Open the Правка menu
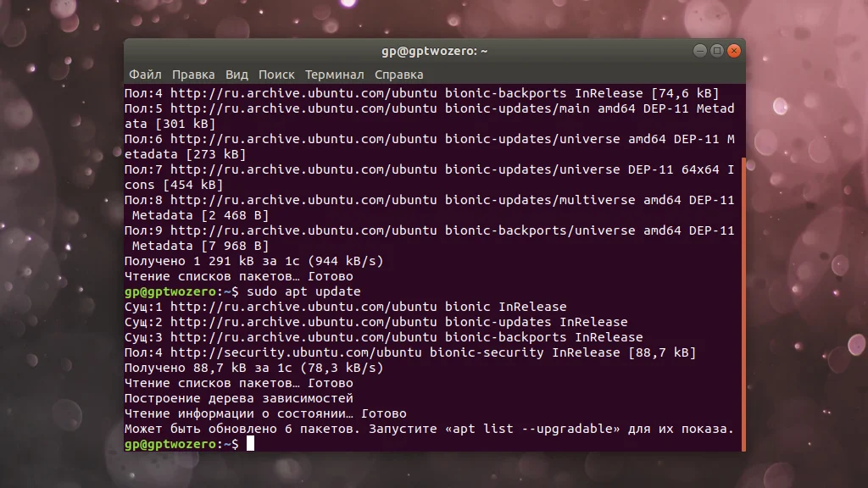The image size is (868, 488). click(193, 75)
